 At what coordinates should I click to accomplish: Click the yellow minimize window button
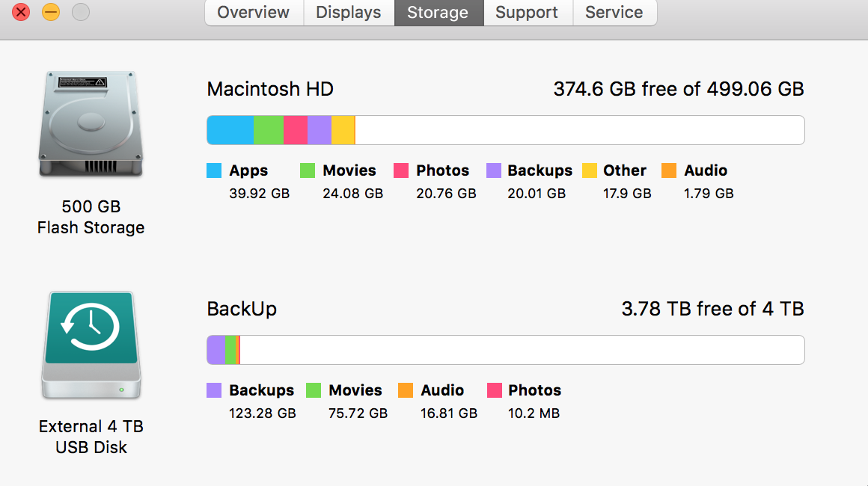click(x=51, y=12)
